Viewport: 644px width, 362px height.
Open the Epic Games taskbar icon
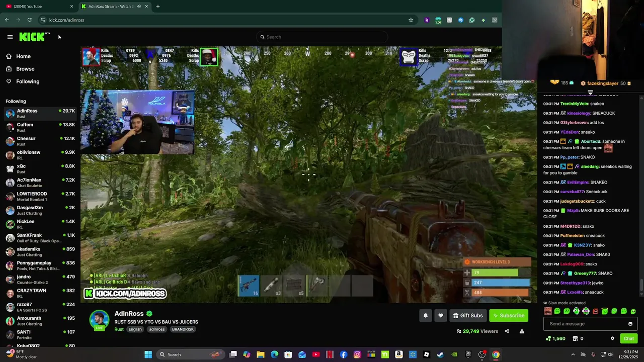tap(468, 354)
